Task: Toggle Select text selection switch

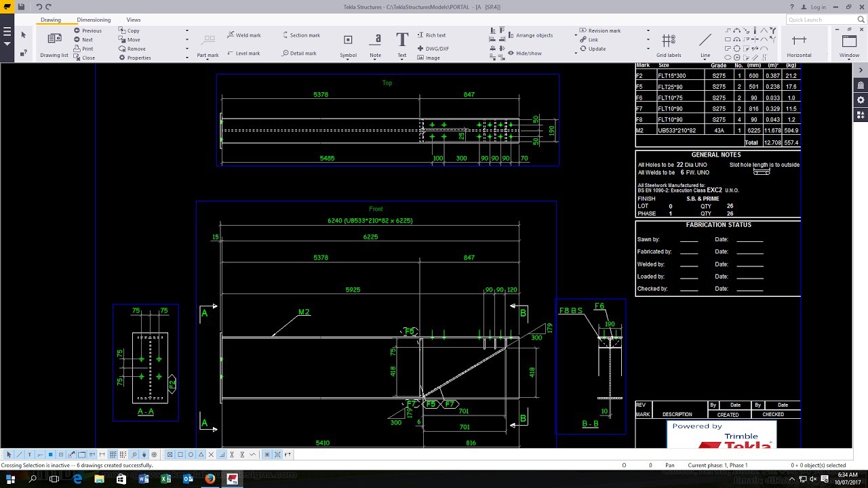Action: tap(30, 454)
